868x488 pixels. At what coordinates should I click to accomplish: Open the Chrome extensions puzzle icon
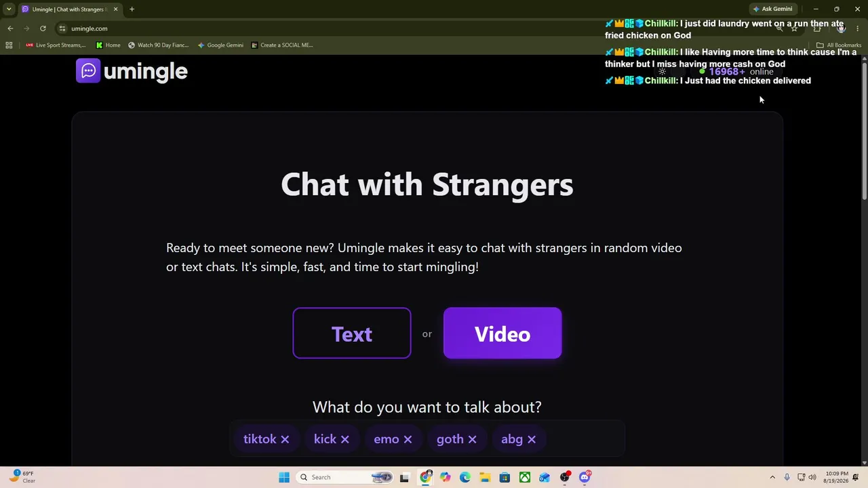817,28
